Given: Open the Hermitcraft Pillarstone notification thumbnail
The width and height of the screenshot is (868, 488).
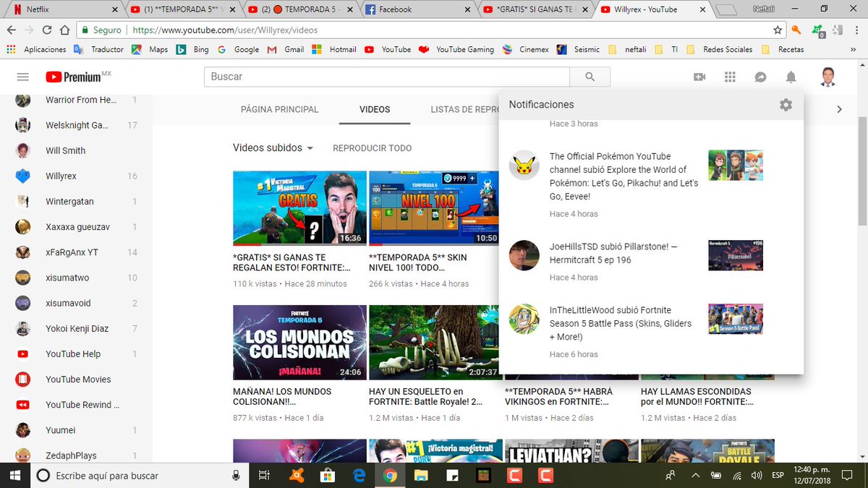Looking at the screenshot, I should coord(736,254).
